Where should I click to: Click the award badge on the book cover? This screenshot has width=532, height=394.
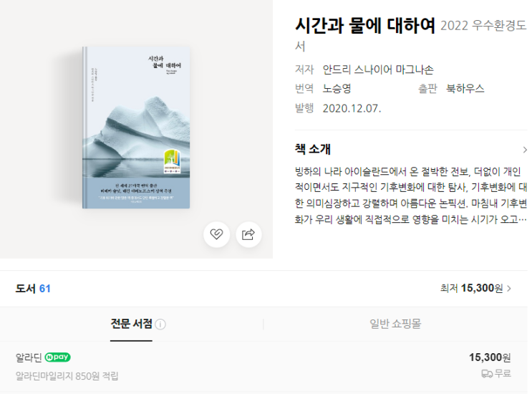(173, 161)
